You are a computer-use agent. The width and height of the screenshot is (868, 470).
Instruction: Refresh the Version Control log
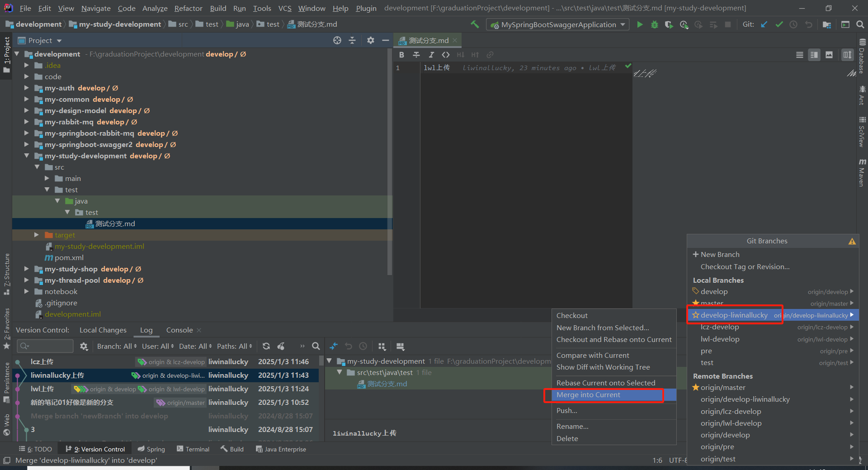tap(266, 346)
